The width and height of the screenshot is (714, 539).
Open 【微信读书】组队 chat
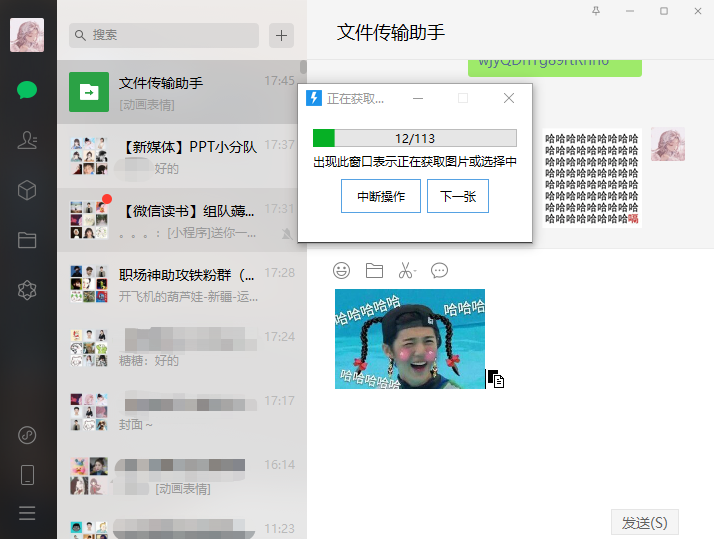[182, 220]
